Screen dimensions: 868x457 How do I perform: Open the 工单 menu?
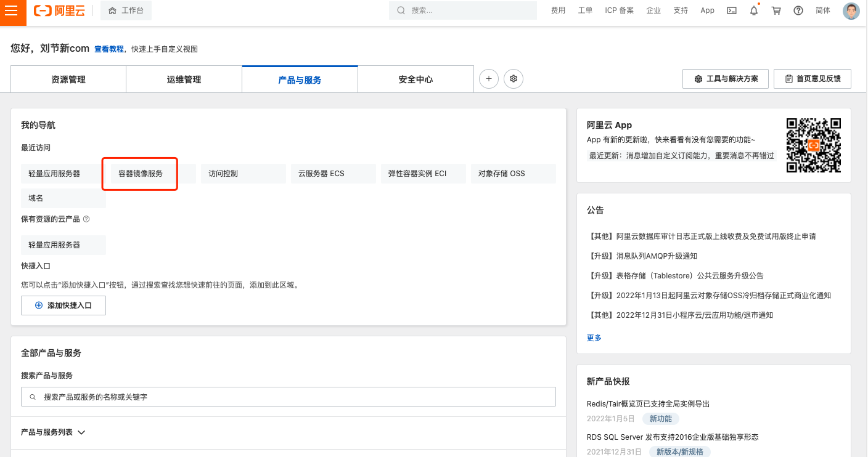[x=585, y=10]
